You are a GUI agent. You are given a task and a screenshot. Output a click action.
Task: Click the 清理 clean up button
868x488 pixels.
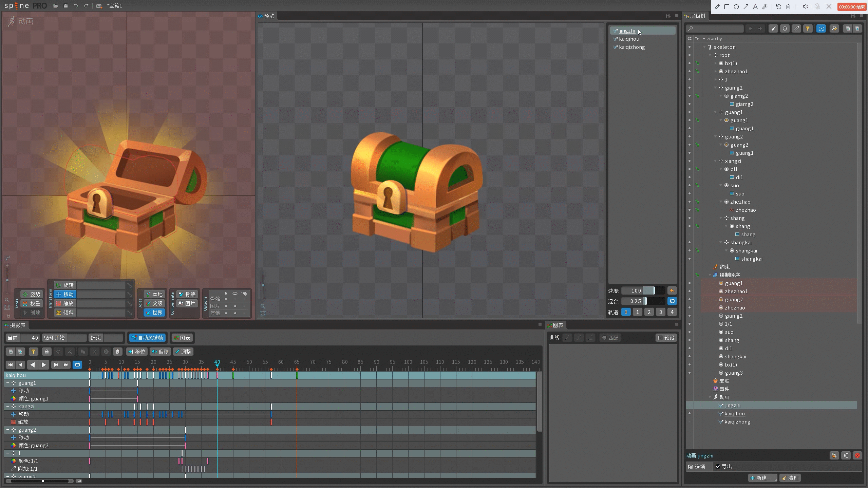pyautogui.click(x=790, y=478)
